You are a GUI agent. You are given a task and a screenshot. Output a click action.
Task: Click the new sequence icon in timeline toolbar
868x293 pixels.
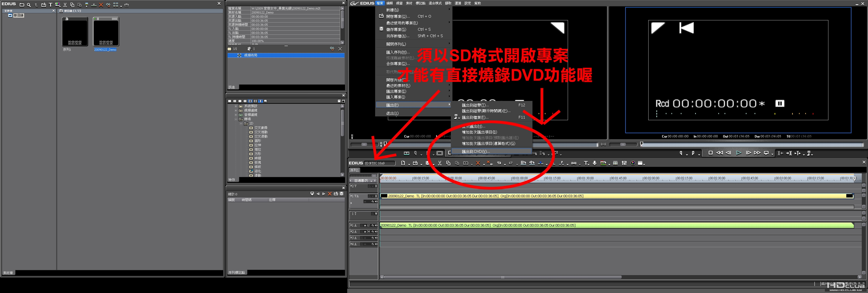[403, 163]
